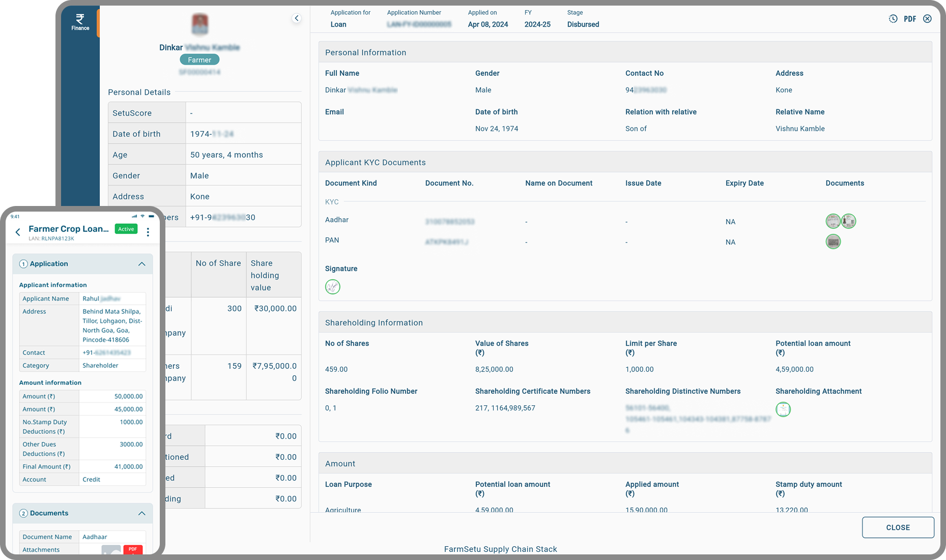The height and width of the screenshot is (560, 946).
Task: Select the Personal Information section header
Action: pyautogui.click(x=365, y=52)
